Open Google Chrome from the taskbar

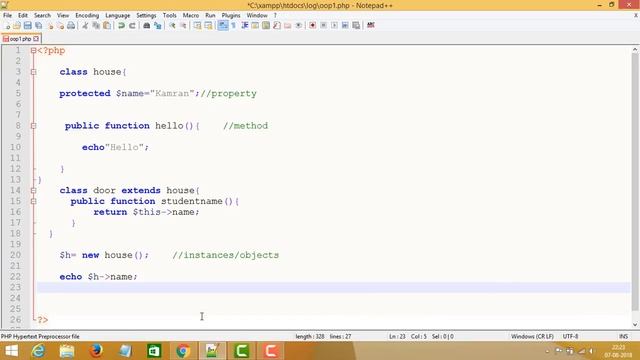(183, 351)
